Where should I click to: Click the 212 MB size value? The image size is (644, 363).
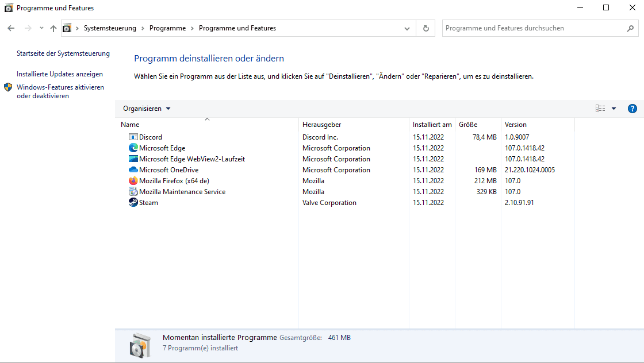coord(485,180)
